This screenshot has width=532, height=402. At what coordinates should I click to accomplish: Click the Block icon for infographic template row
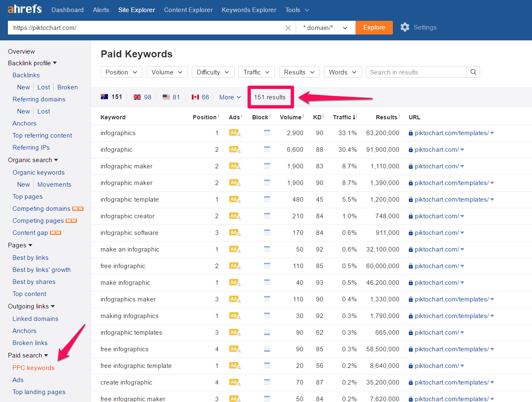tap(267, 199)
